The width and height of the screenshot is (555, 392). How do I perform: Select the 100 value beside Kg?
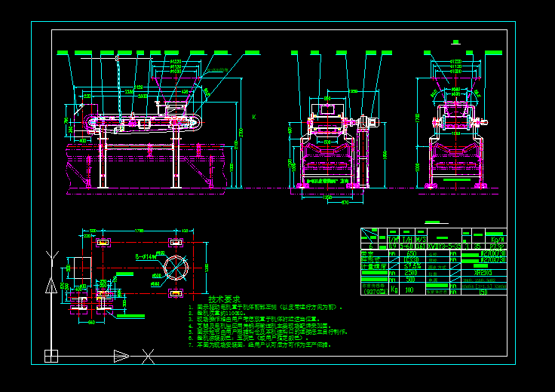coord(409,289)
